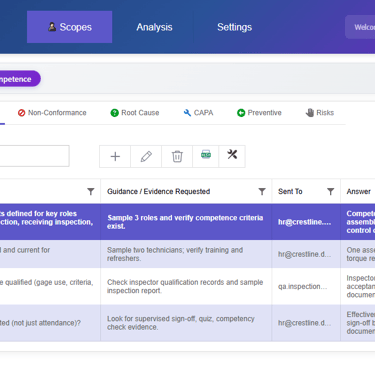Open the Settings menu
This screenshot has width=375, height=366.
point(234,27)
